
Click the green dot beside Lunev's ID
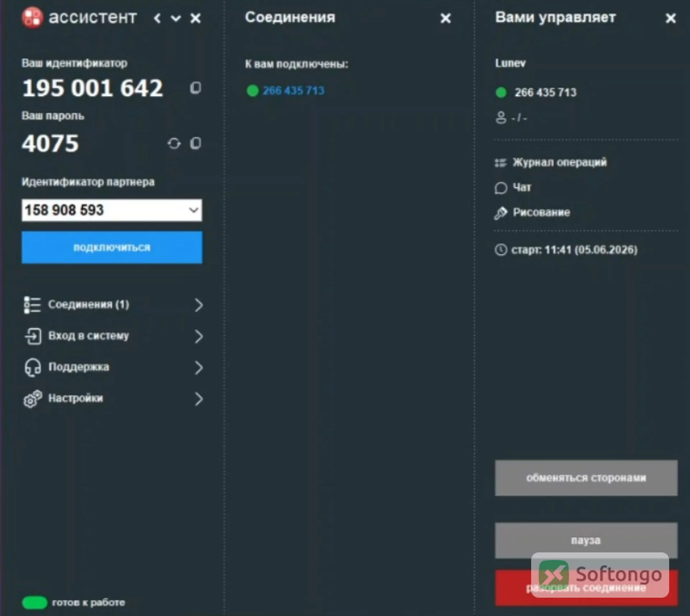point(501,92)
